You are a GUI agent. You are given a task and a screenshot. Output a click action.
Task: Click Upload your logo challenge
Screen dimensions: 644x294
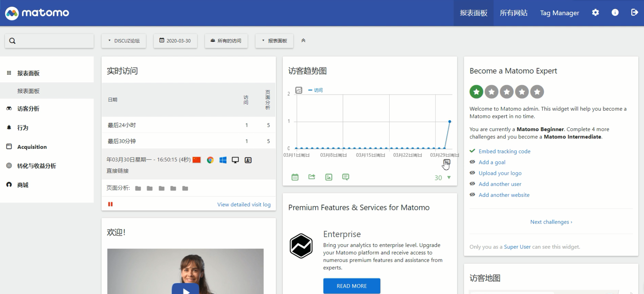click(x=500, y=173)
